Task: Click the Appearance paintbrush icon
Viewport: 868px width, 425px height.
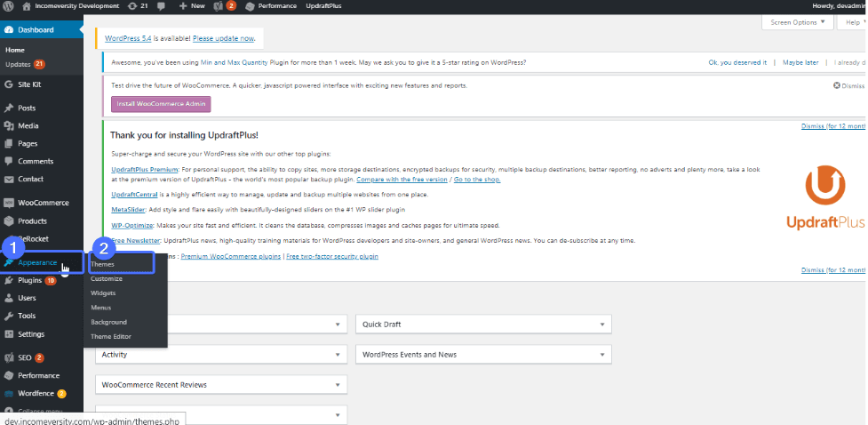Action: click(x=8, y=262)
